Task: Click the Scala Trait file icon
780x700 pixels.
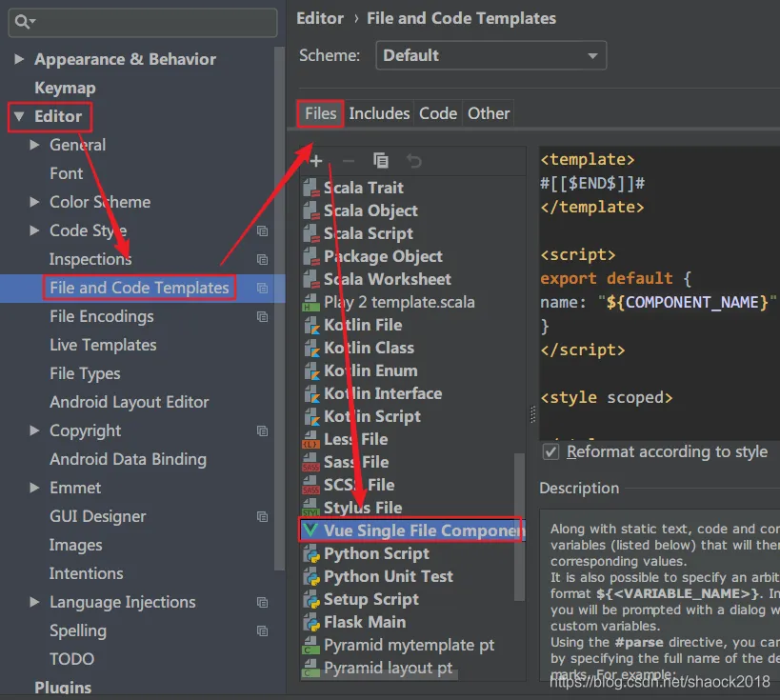Action: (x=310, y=188)
